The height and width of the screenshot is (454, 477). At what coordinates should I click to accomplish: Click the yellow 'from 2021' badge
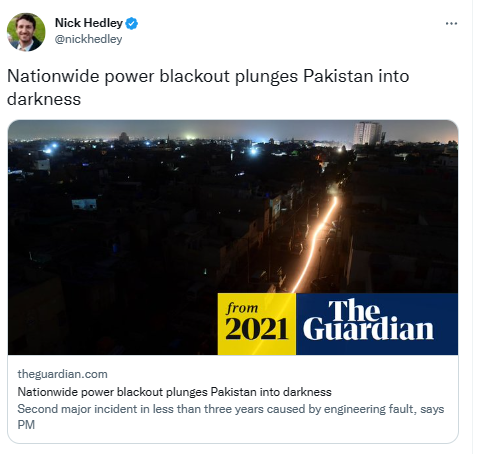pyautogui.click(x=257, y=324)
